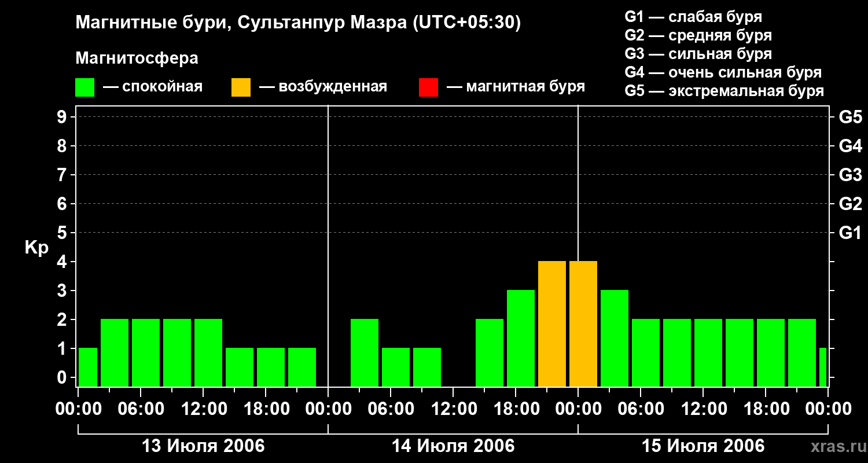The image size is (868, 463).
Task: Click the «Магнитосфера» legend heading
Action: 137,58
